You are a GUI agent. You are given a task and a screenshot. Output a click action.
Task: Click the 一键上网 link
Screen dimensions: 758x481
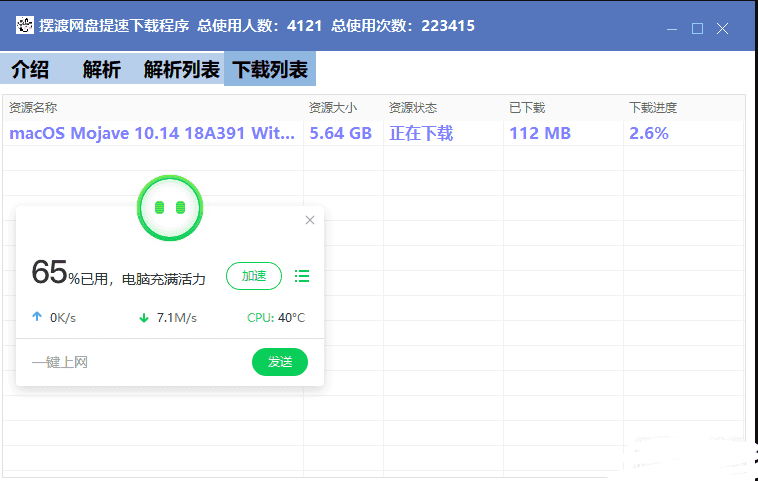60,362
